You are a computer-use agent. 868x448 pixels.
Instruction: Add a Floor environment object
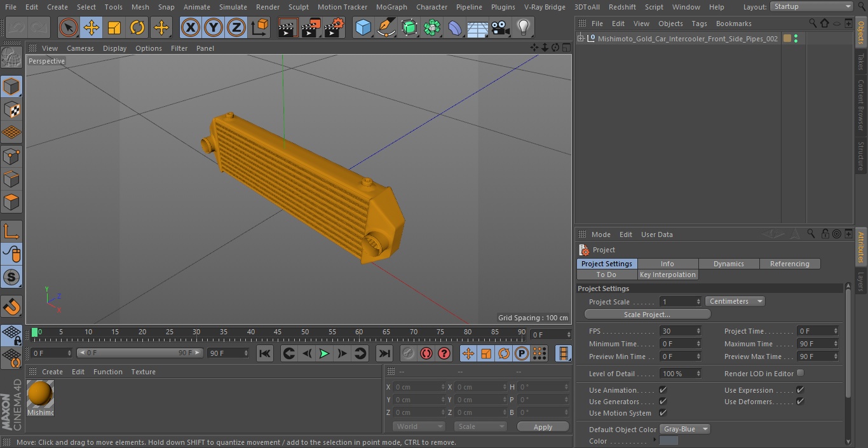pos(477,28)
